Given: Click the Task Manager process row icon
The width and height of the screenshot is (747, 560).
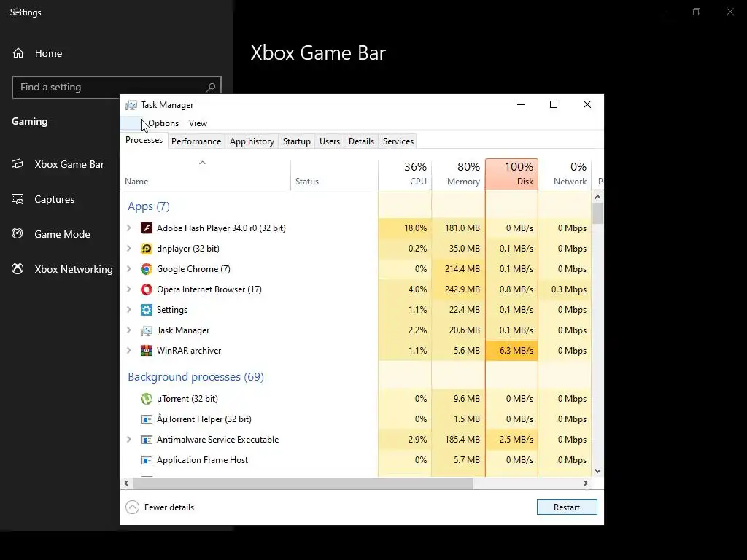Looking at the screenshot, I should [x=146, y=330].
